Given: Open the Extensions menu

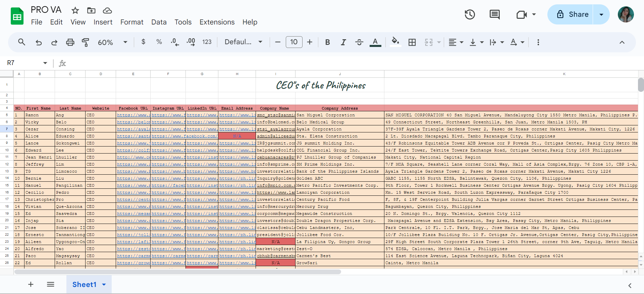Looking at the screenshot, I should click(217, 22).
